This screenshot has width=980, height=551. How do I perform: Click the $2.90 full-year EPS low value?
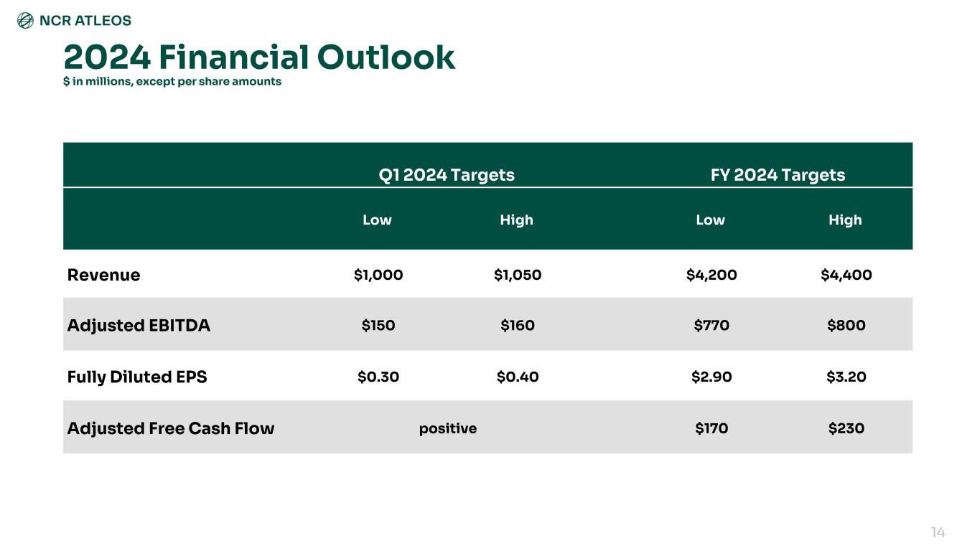click(x=711, y=377)
